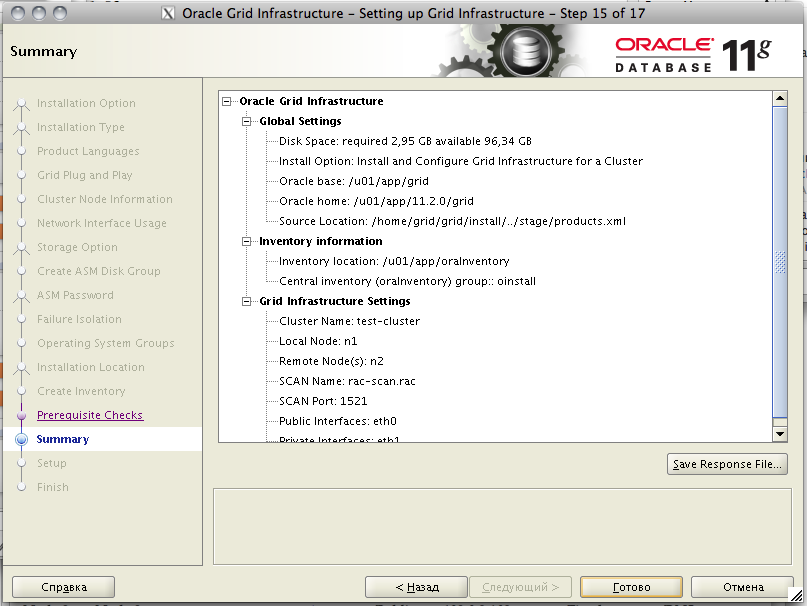Click the X11 icon in title bar
The width and height of the screenshot is (807, 606).
(168, 14)
